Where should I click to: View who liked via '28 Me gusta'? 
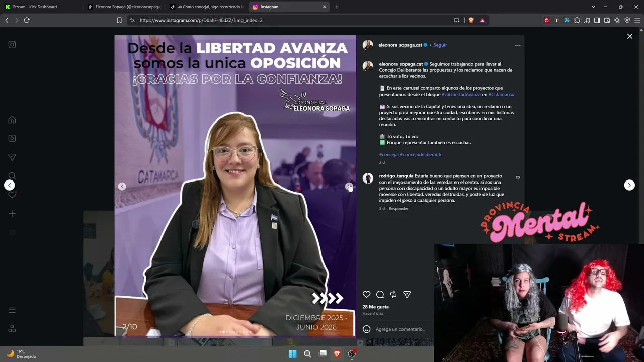coord(375,307)
